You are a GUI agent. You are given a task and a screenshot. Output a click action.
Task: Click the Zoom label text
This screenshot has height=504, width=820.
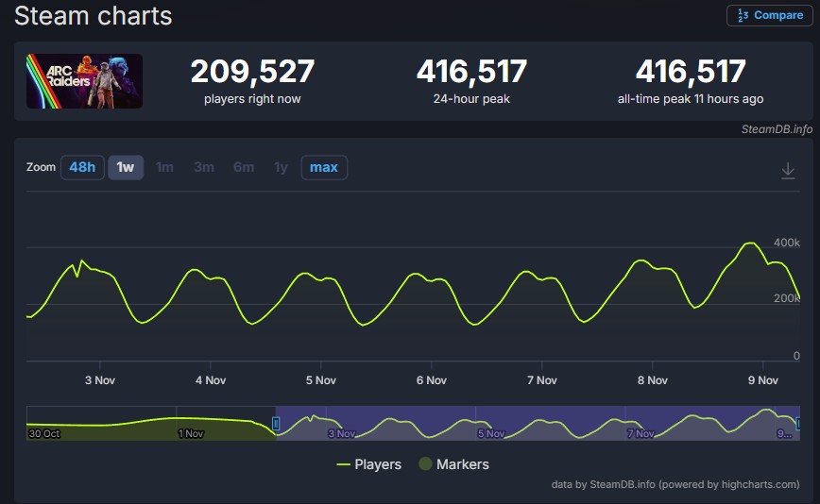41,167
